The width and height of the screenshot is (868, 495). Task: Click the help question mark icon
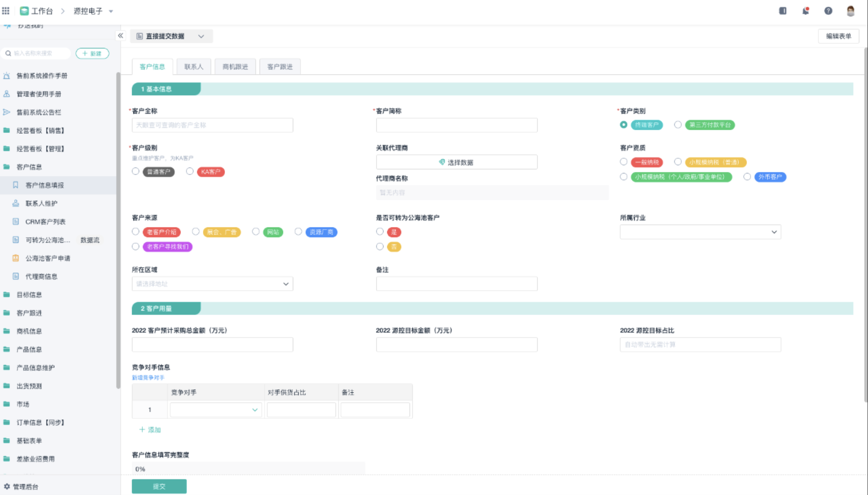[828, 11]
